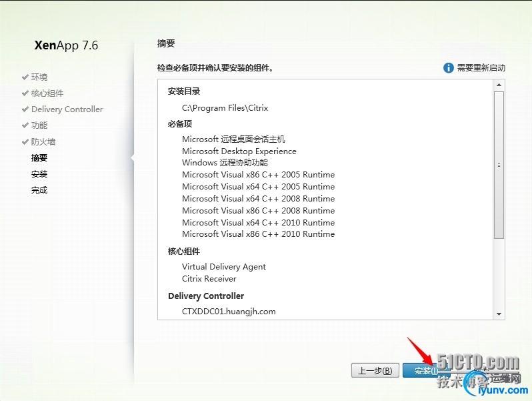Click the blue 安装 install button
Image resolution: width=532 pixels, height=401 pixels.
[426, 370]
